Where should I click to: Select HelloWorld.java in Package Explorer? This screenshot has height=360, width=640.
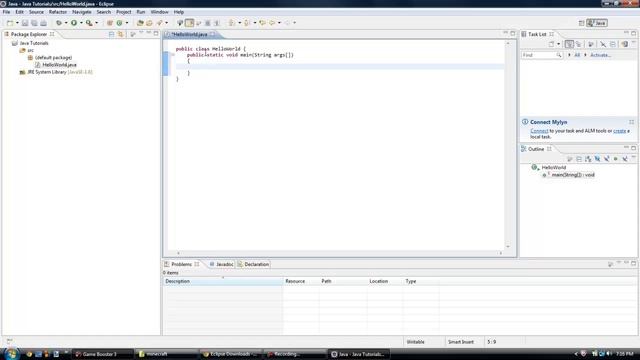59,64
